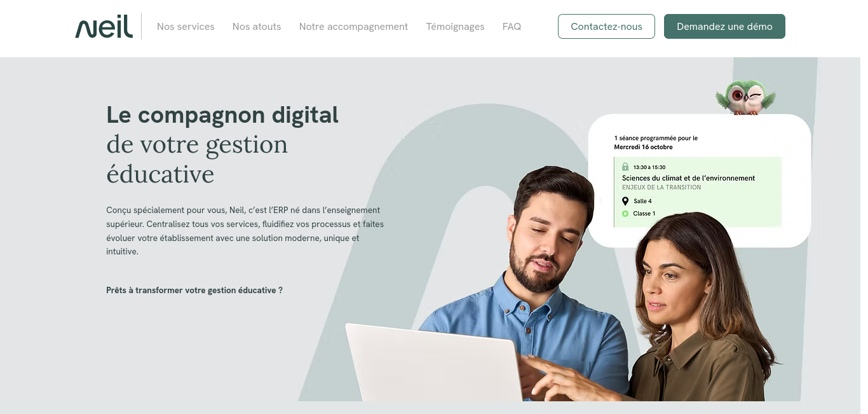This screenshot has width=868, height=414.
Task: Click the laptop in the hero image
Action: coord(435,362)
